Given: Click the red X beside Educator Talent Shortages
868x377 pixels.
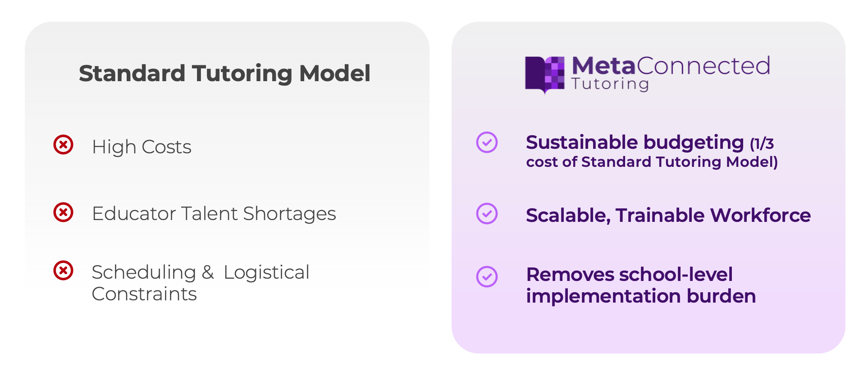Looking at the screenshot, I should click(x=63, y=212).
